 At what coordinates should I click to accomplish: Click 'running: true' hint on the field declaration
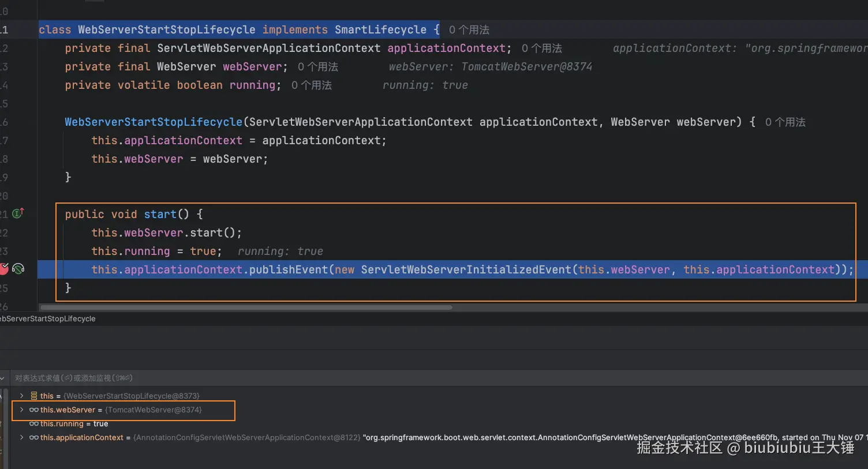tap(425, 85)
